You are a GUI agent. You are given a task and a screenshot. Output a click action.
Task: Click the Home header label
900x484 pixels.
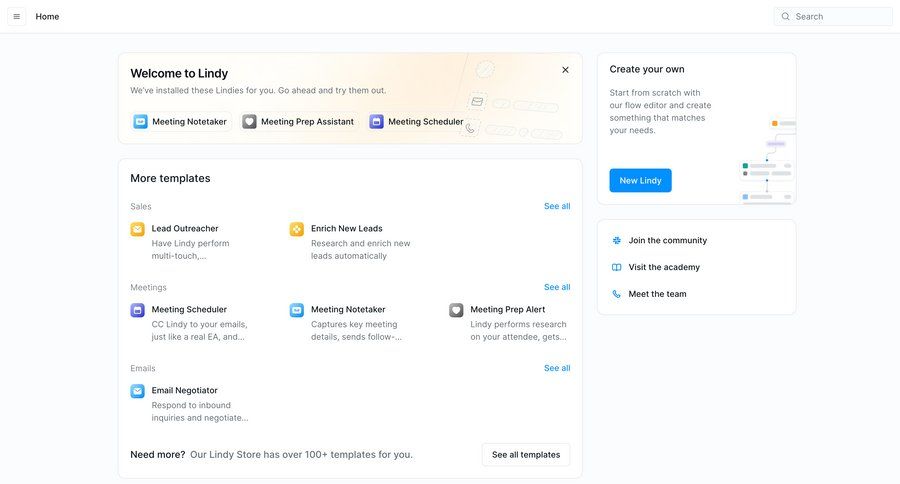click(x=47, y=17)
